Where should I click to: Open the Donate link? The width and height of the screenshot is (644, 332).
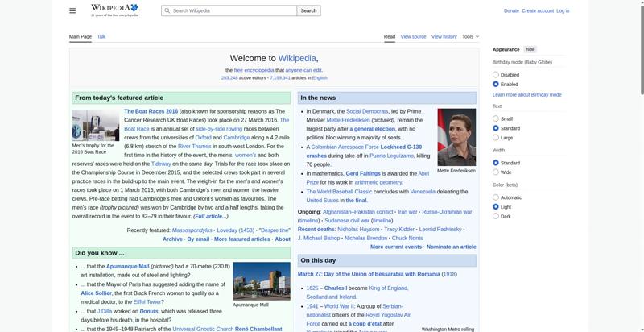511,10
